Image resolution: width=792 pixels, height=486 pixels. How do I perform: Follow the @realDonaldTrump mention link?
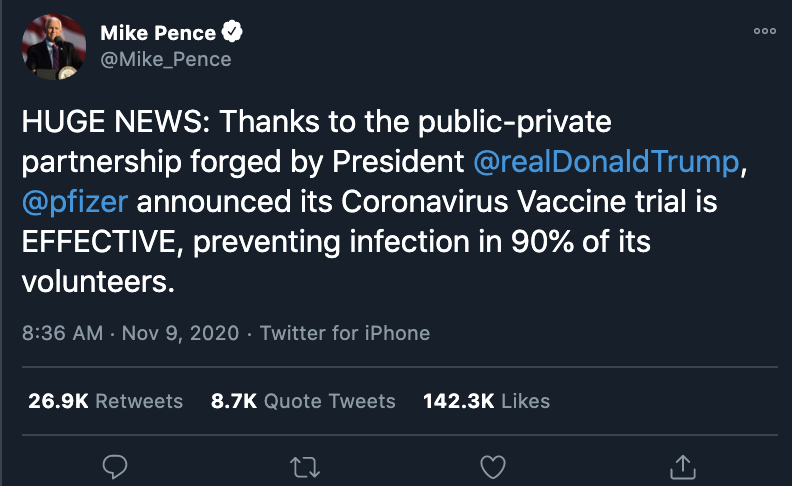pos(606,161)
